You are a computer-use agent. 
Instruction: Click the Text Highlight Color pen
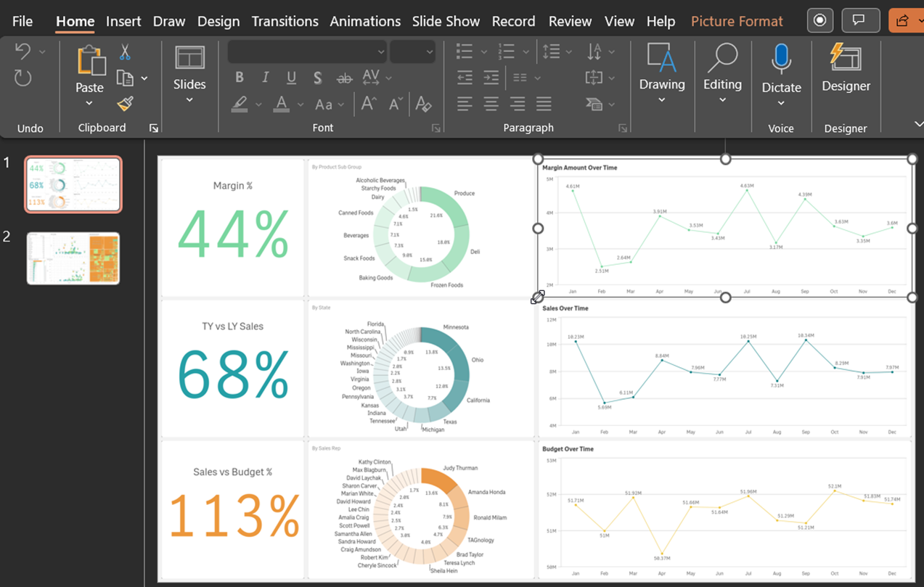pos(240,104)
